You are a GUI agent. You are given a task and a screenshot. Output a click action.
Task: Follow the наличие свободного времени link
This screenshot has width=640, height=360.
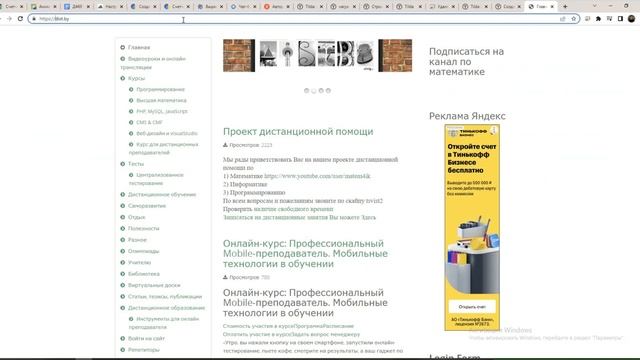293,209
